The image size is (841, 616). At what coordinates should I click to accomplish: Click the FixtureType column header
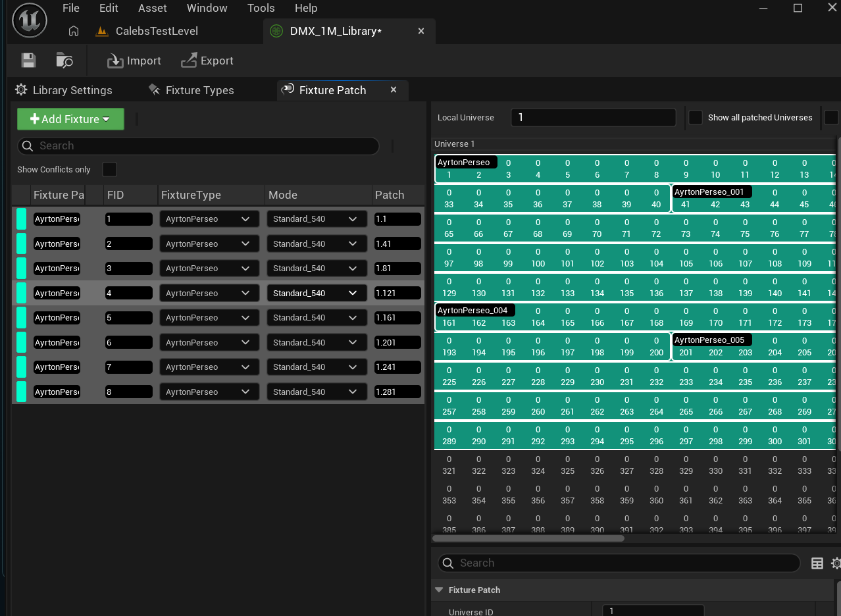point(211,195)
